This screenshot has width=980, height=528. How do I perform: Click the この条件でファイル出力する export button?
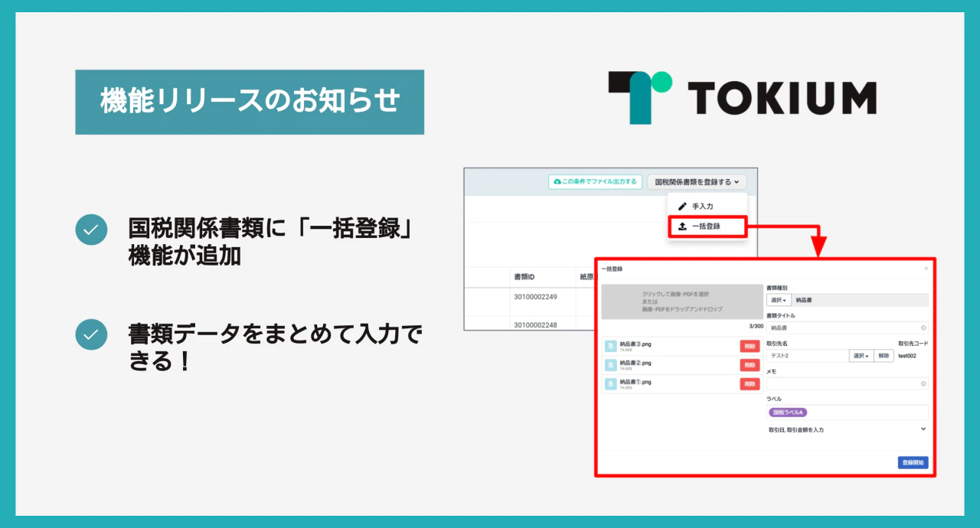(595, 182)
